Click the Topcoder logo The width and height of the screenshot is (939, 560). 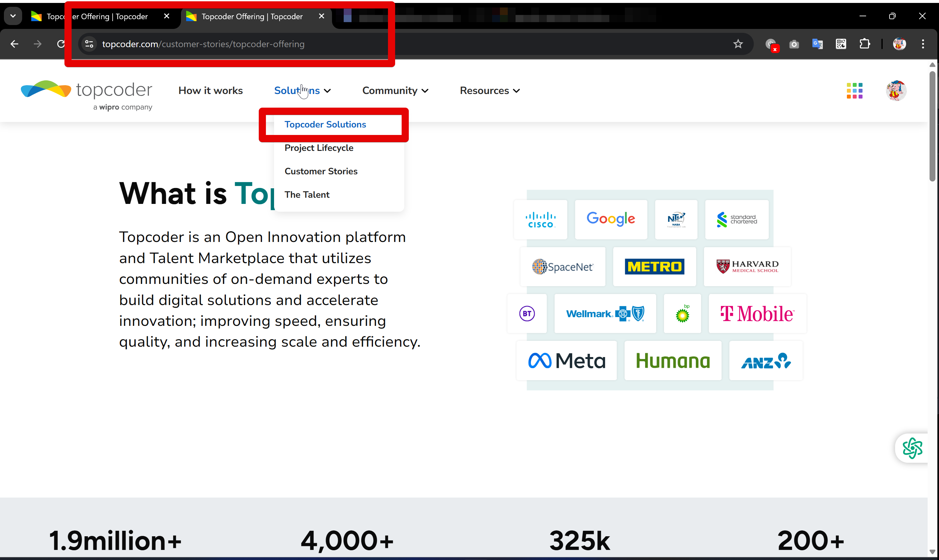click(x=87, y=94)
